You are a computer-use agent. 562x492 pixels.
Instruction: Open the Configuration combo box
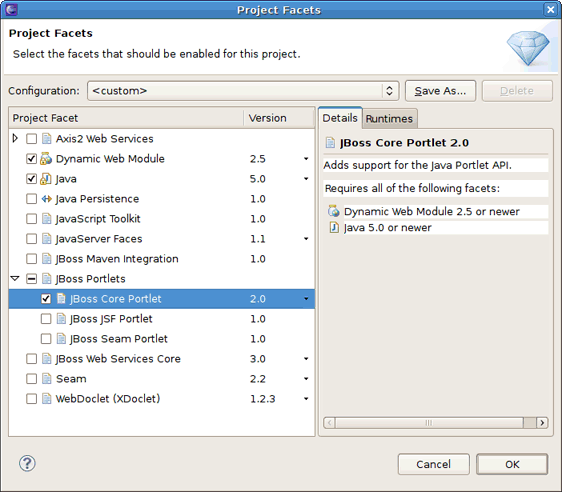(x=243, y=91)
